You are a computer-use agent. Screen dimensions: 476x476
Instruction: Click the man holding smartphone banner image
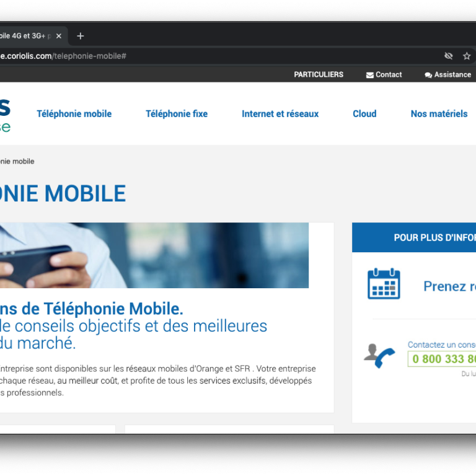154,255
